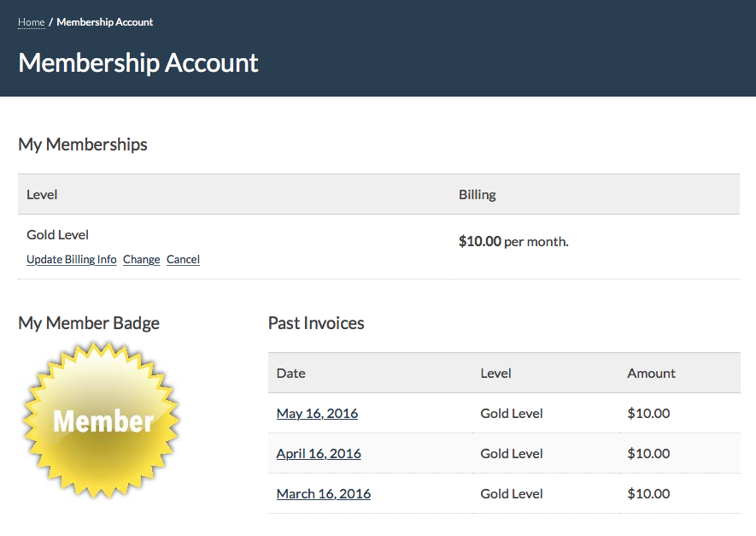Click the Level header in My Memberships
This screenshot has height=536, width=756.
pos(42,195)
